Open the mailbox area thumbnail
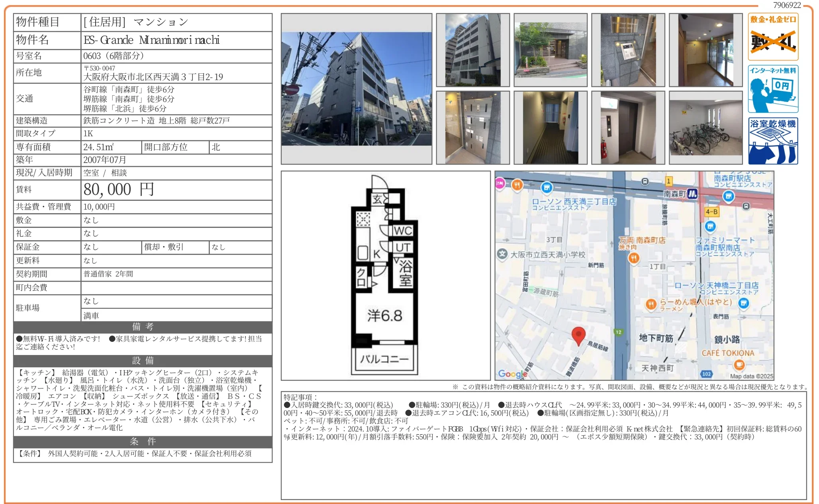This screenshot has width=819, height=504. [x=472, y=128]
